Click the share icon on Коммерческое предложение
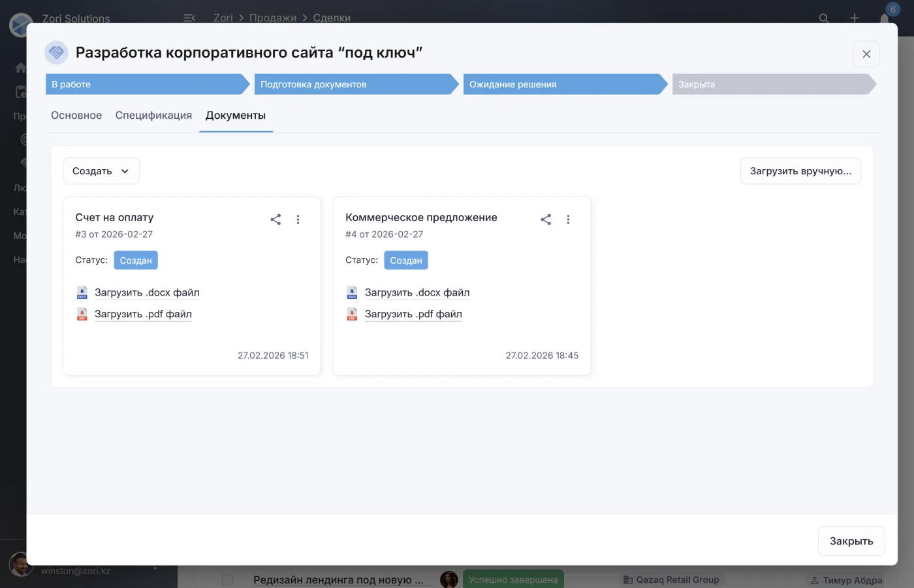 [546, 219]
